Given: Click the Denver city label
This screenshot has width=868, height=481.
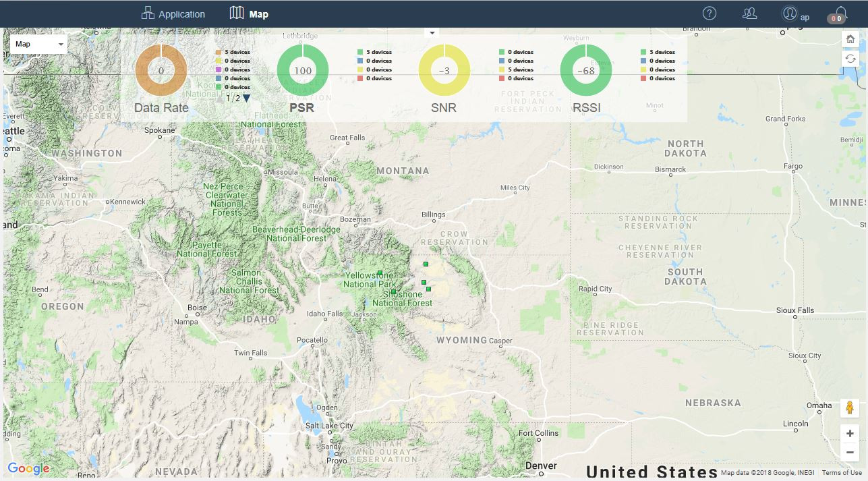Looking at the screenshot, I should click(x=542, y=465).
